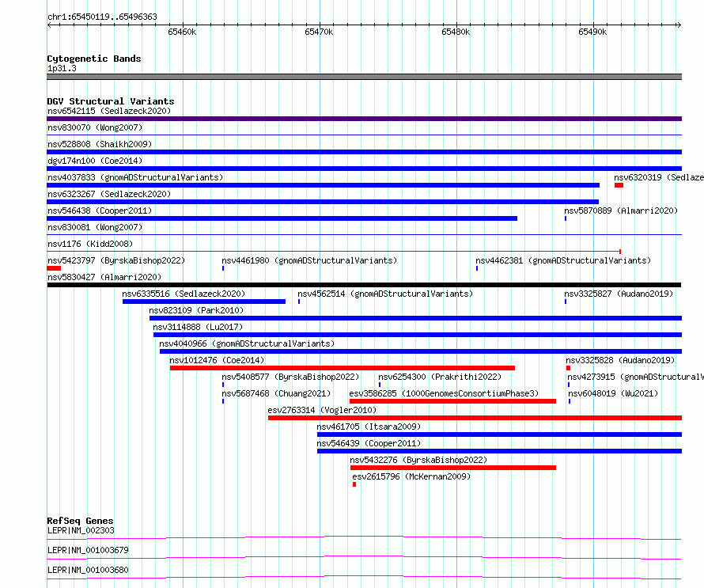Click the RefSeq Genes track title
Image resolution: width=704 pixels, height=588 pixels.
coord(80,521)
